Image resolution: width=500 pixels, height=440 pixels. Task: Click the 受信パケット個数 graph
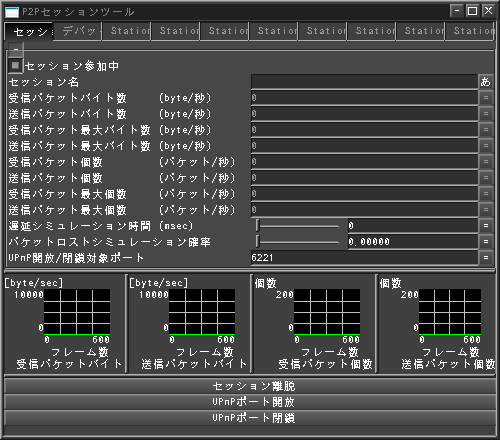[x=327, y=312]
